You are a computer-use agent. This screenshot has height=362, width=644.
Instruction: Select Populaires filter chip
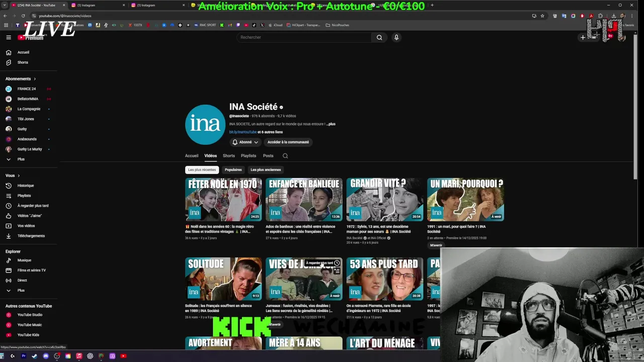(x=233, y=170)
